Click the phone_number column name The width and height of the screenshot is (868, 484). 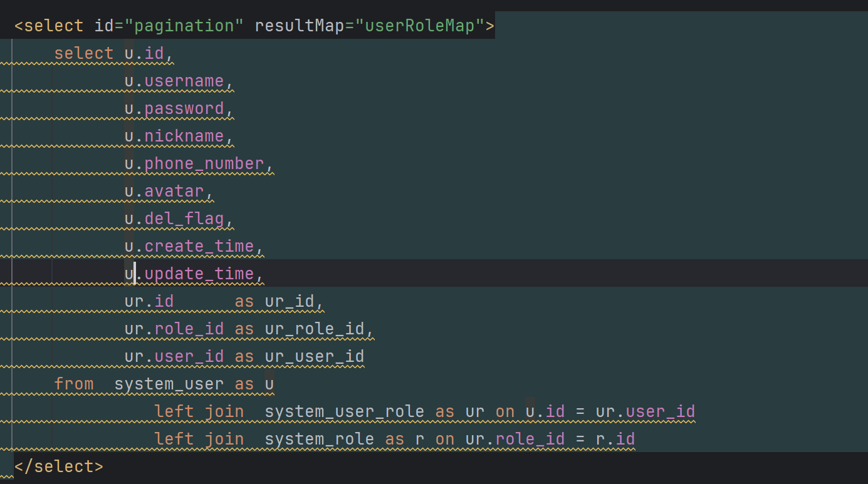204,164
